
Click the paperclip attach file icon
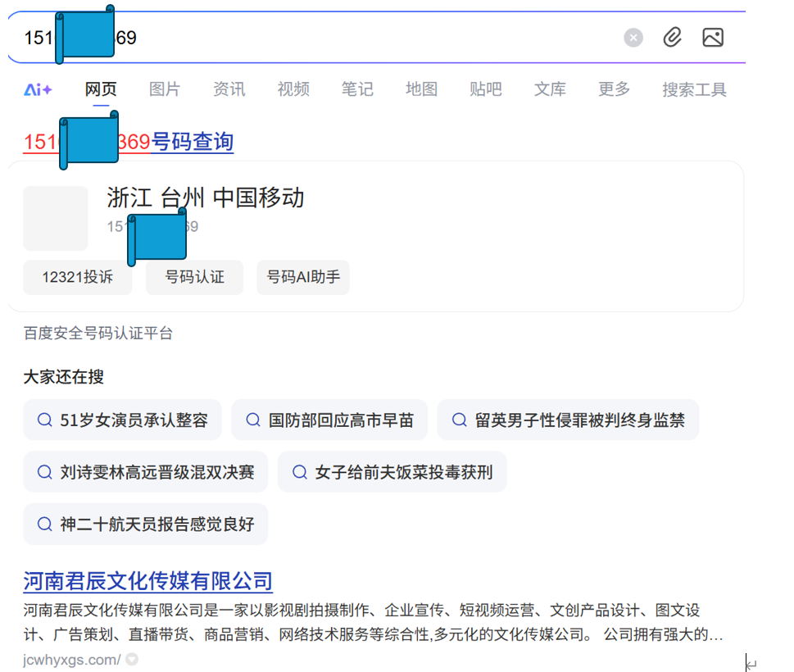pos(673,38)
